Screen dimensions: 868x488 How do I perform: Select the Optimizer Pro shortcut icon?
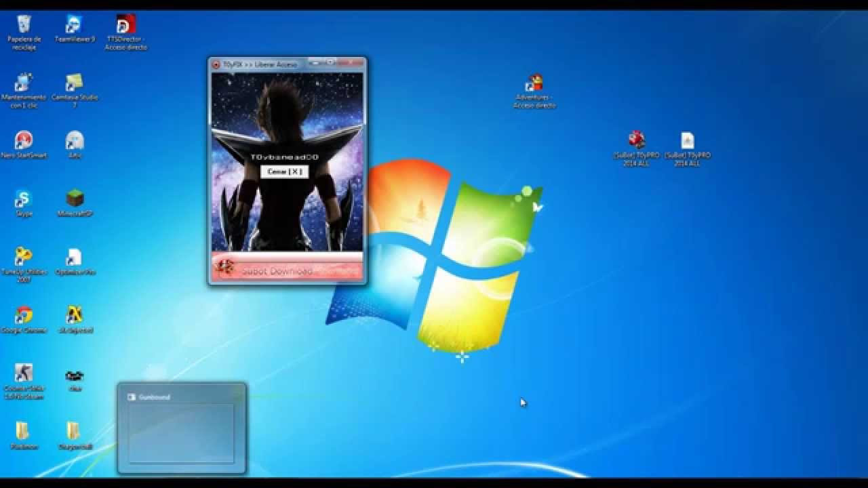(75, 258)
